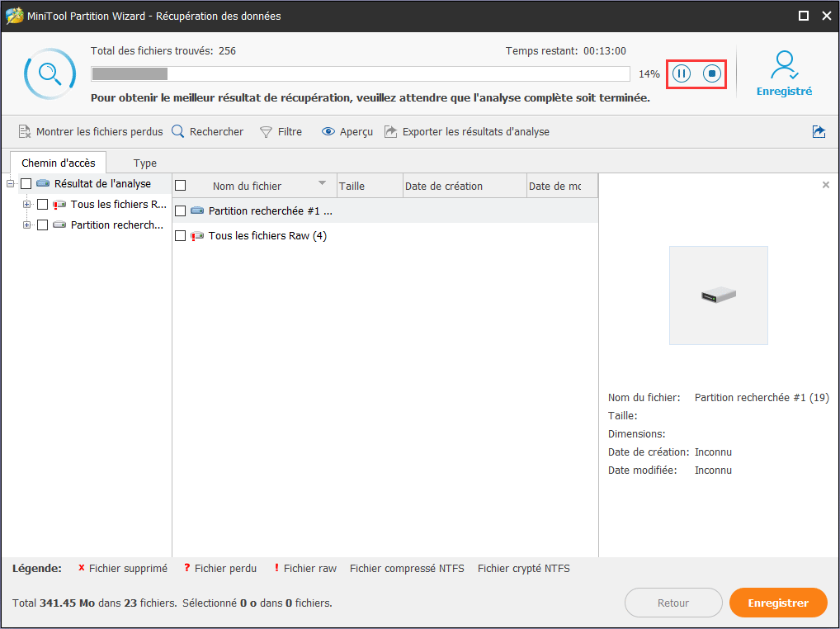
Task: Toggle the select-all checkbox in file list header
Action: (181, 186)
